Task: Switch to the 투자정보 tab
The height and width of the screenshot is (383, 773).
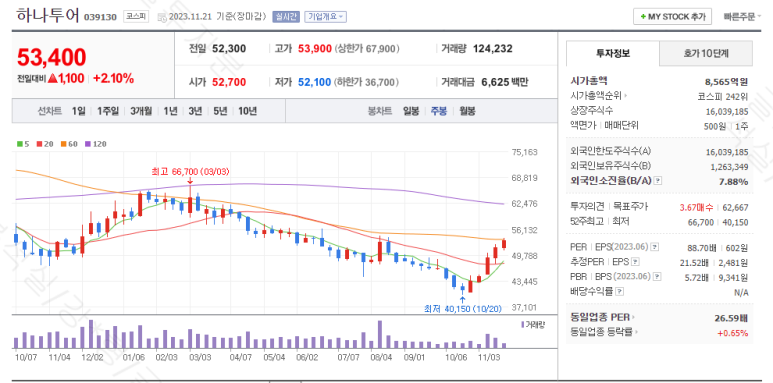Action: pyautogui.click(x=613, y=53)
